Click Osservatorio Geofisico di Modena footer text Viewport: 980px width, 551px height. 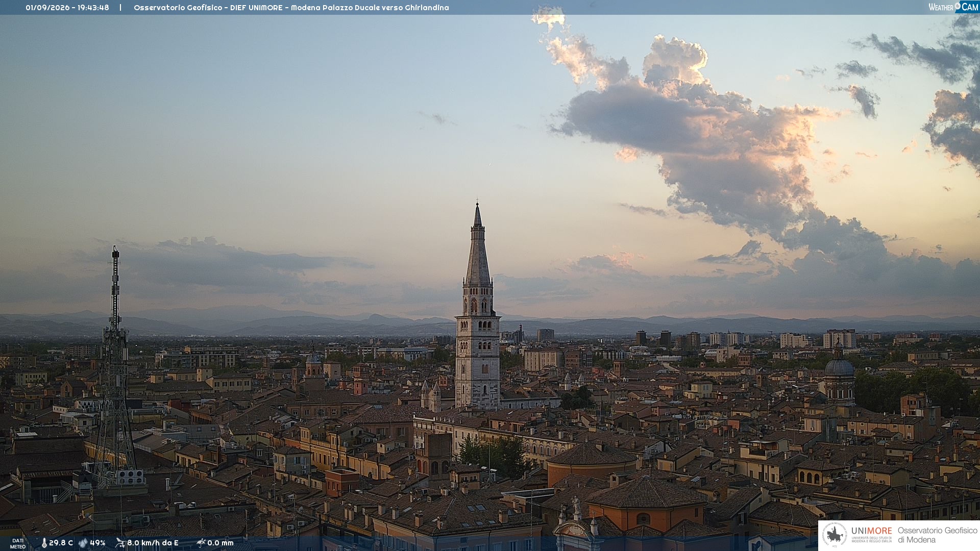coord(938,535)
